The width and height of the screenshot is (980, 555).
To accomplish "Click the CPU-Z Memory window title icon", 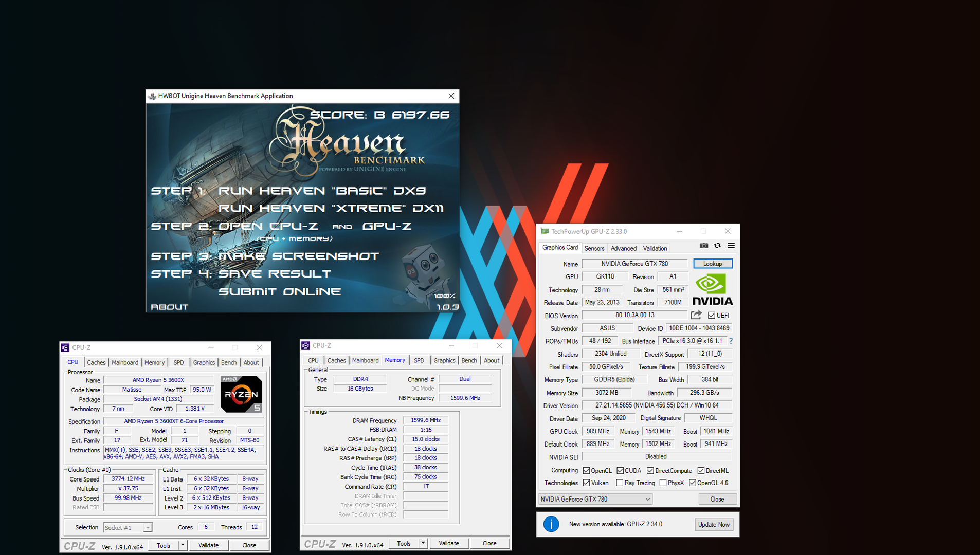I will tap(306, 346).
